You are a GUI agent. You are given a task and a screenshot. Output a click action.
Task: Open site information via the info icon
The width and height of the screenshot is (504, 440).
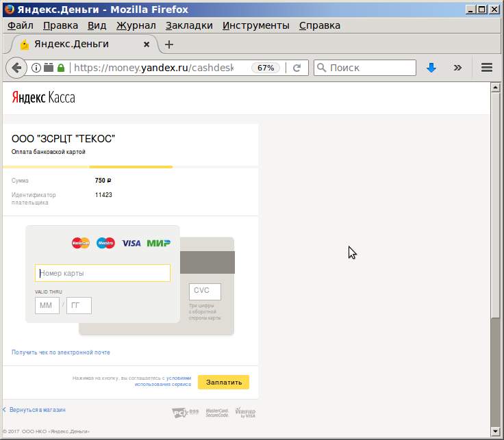(x=36, y=68)
